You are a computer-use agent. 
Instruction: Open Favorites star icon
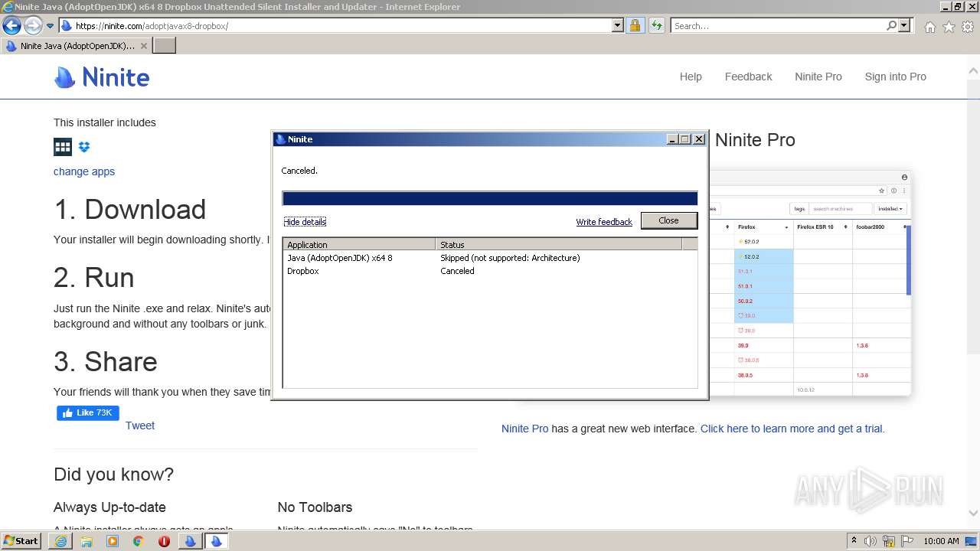pyautogui.click(x=949, y=27)
